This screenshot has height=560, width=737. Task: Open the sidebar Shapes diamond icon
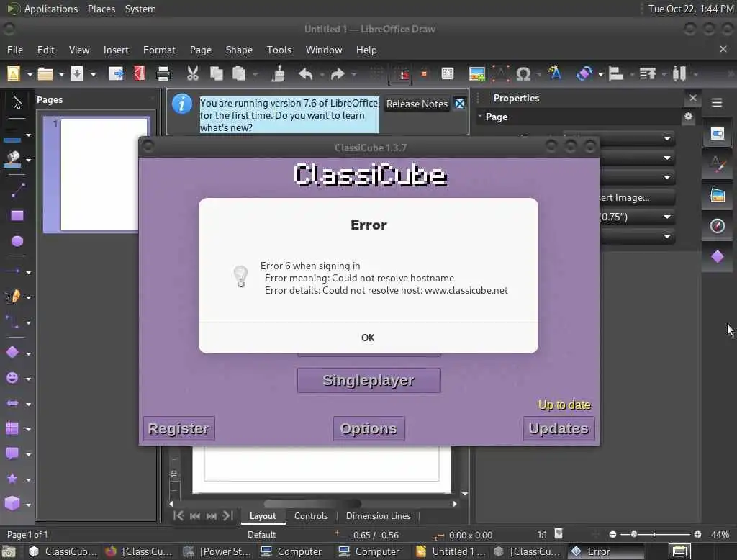click(718, 257)
